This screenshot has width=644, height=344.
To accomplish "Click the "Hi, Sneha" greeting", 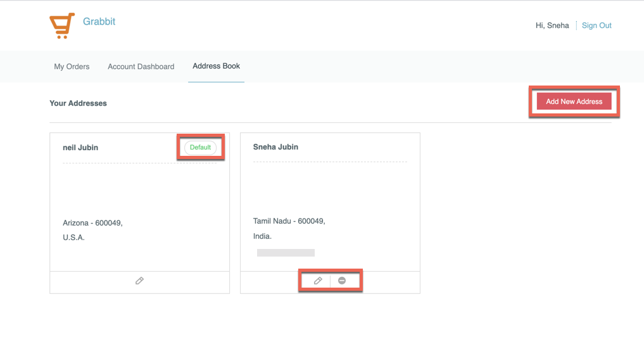I will (x=552, y=25).
